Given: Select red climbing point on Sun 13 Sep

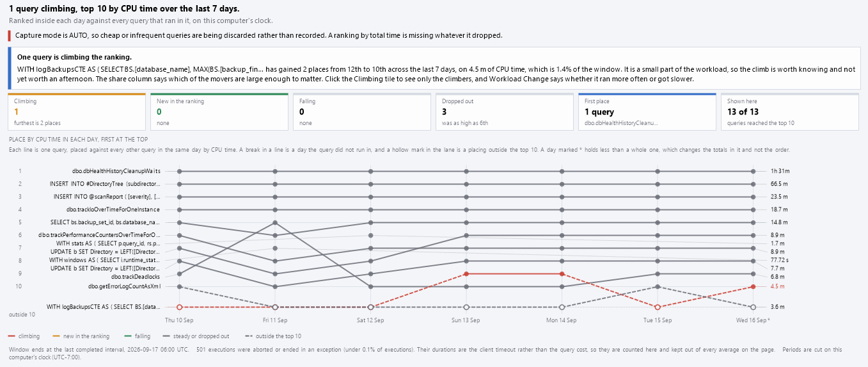Looking at the screenshot, I should click(467, 273).
